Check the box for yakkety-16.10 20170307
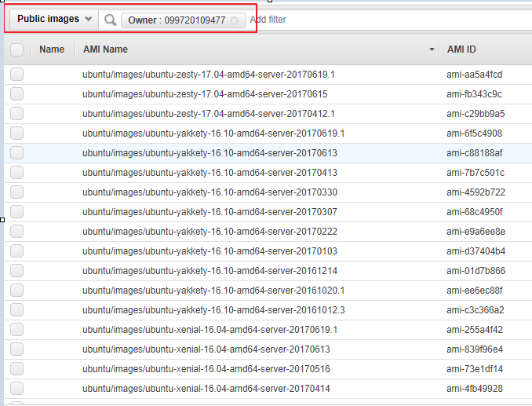The width and height of the screenshot is (532, 406). (x=16, y=212)
